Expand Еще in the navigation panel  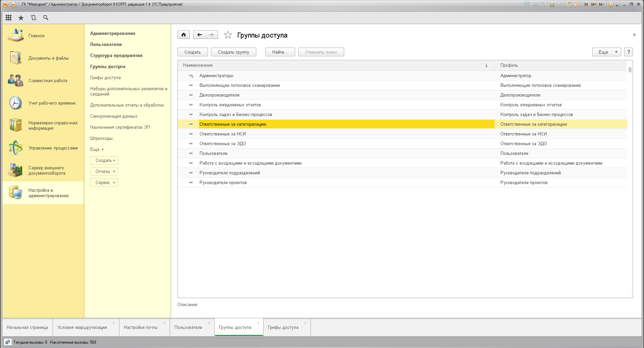pos(97,149)
